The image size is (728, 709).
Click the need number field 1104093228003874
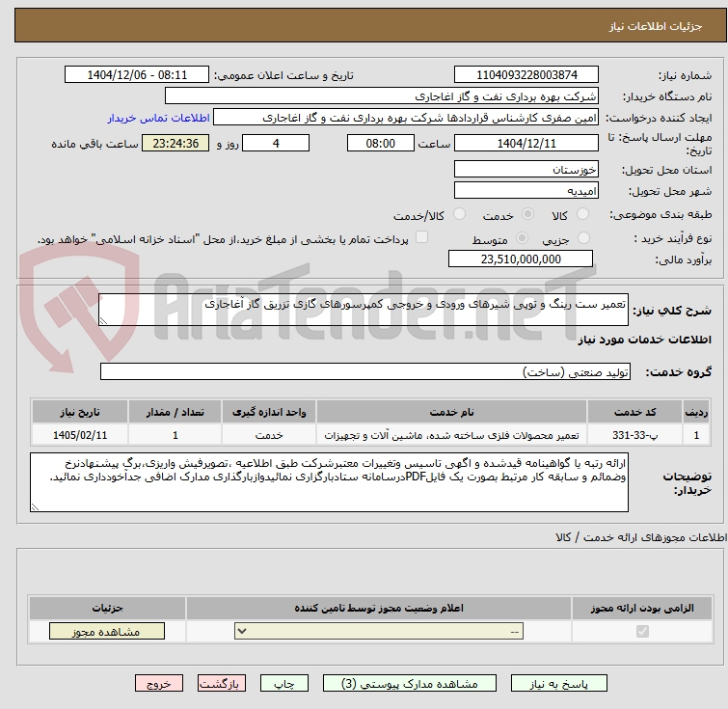click(x=526, y=75)
